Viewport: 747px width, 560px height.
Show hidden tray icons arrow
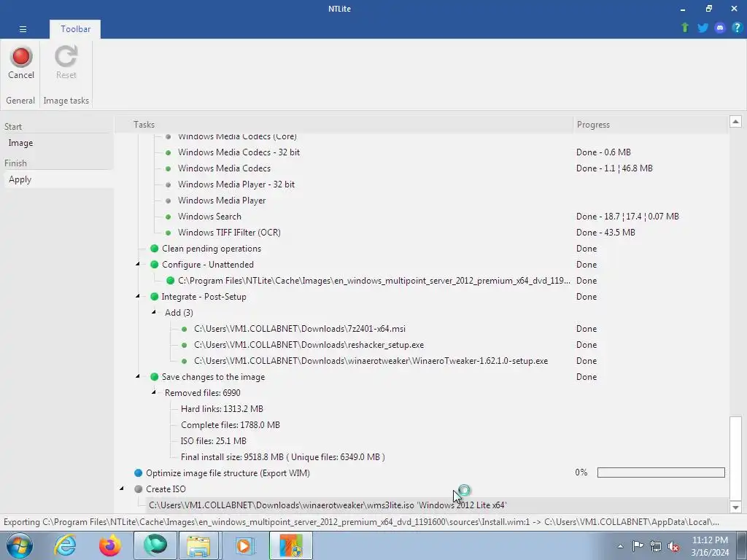tap(620, 546)
